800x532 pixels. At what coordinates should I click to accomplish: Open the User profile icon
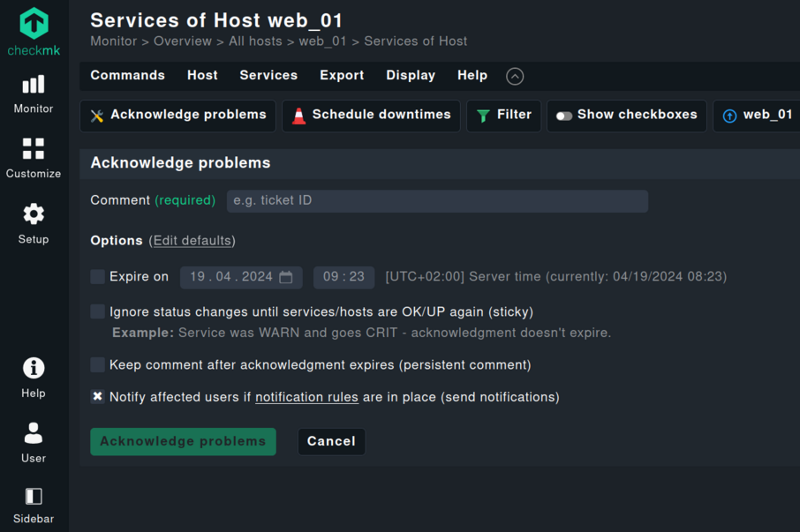click(34, 433)
